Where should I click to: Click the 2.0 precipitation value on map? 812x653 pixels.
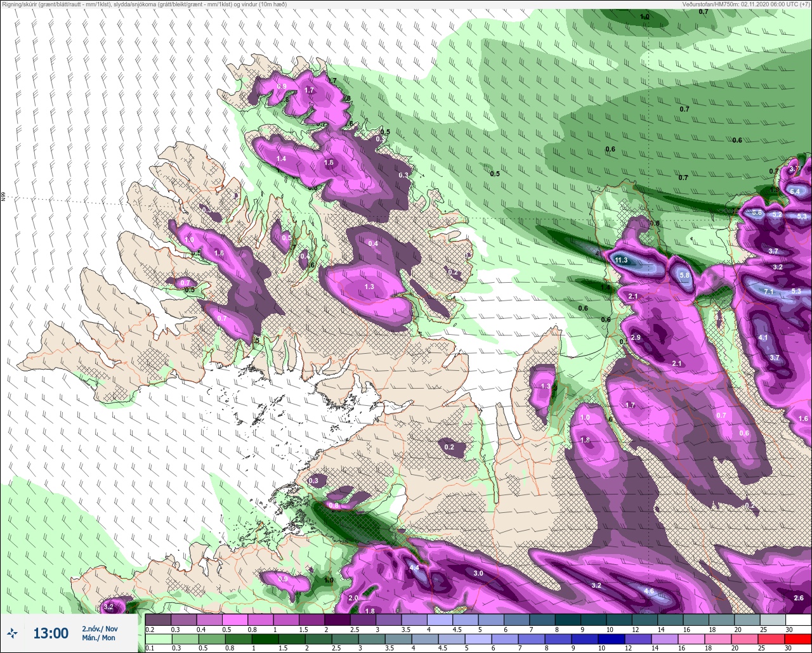click(x=354, y=598)
